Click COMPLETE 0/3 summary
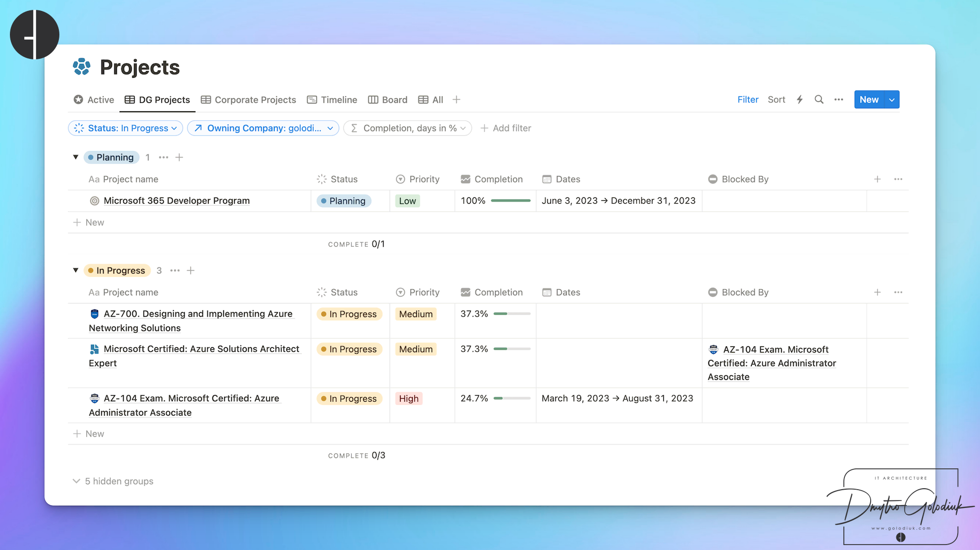The height and width of the screenshot is (550, 980). [356, 455]
